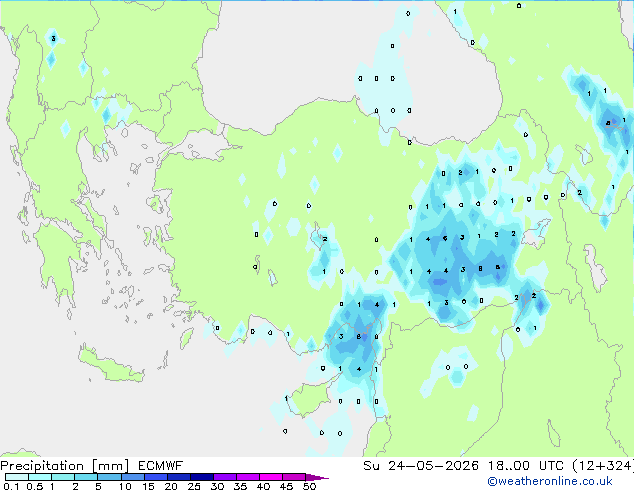Click the island of Crete on the map
The image size is (634, 490).
pyautogui.click(x=110, y=364)
